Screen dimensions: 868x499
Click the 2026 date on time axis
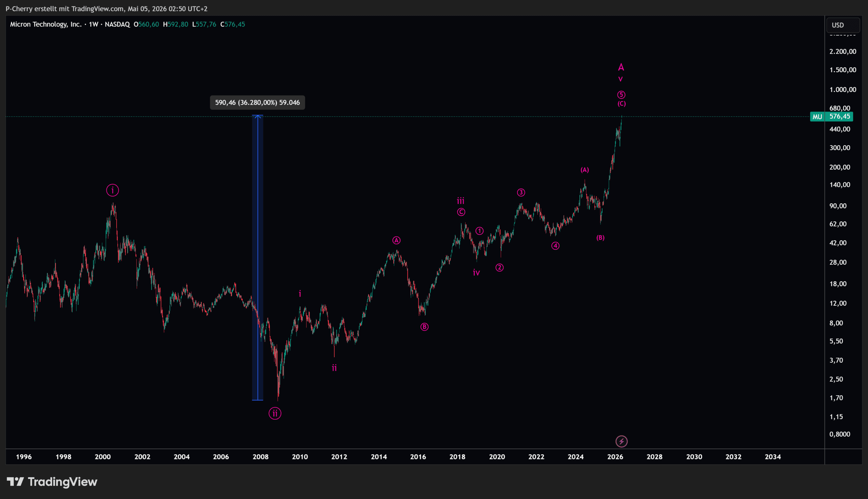tap(615, 457)
